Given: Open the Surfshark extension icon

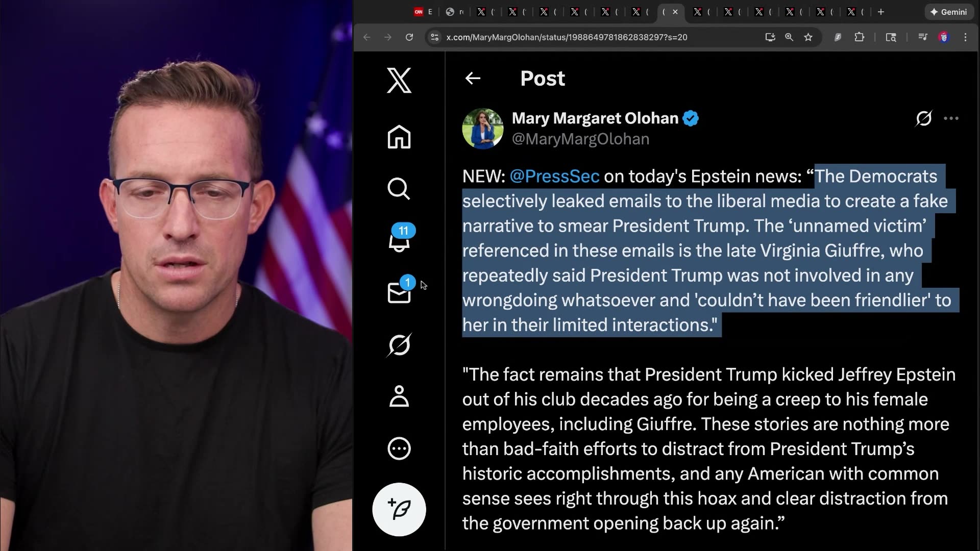Looking at the screenshot, I should click(x=838, y=37).
